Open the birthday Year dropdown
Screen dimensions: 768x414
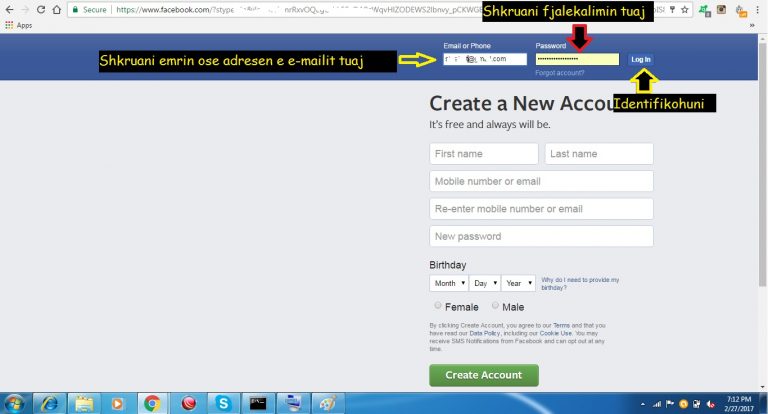[519, 283]
